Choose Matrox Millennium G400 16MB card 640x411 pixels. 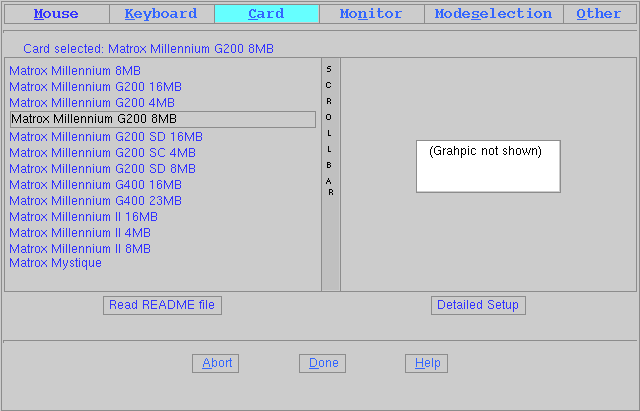coord(95,185)
